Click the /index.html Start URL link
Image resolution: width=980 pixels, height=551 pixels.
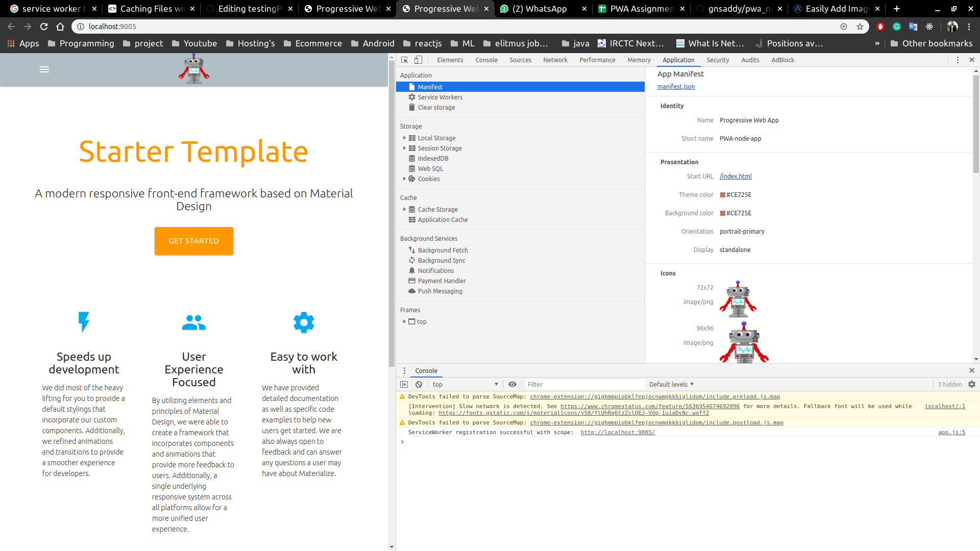[x=736, y=176]
